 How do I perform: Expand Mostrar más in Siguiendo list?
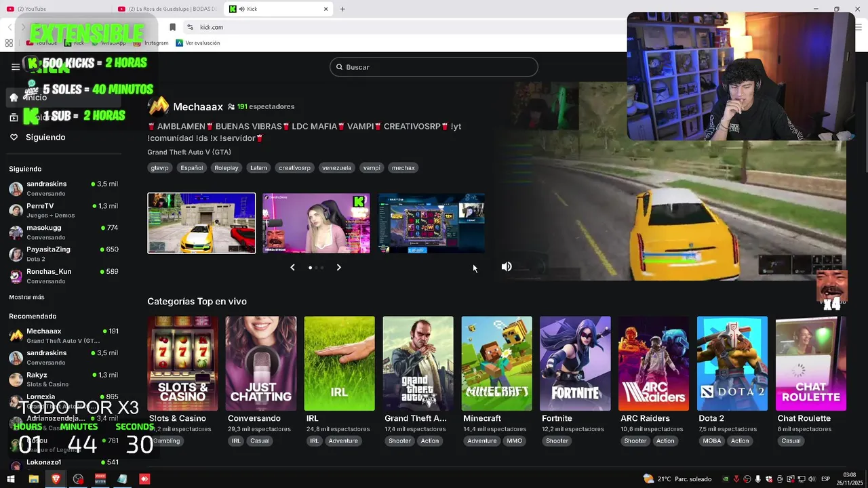26,297
